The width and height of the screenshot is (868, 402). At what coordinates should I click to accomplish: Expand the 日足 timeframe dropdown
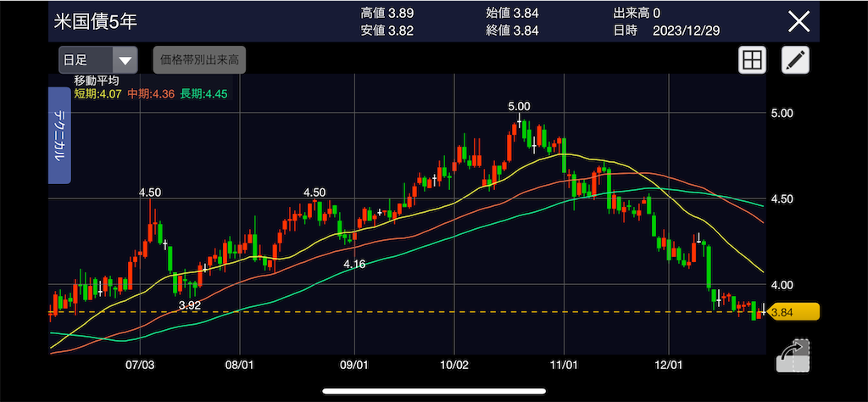point(98,60)
